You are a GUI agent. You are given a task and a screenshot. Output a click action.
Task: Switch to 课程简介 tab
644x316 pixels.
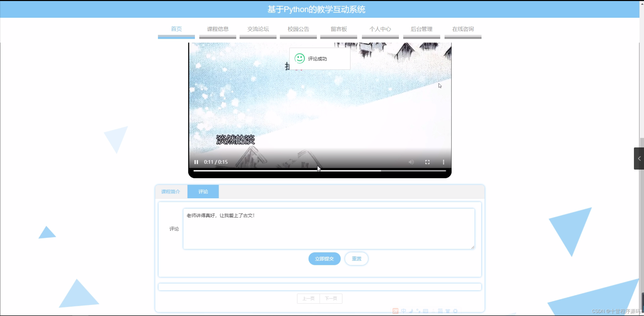171,192
